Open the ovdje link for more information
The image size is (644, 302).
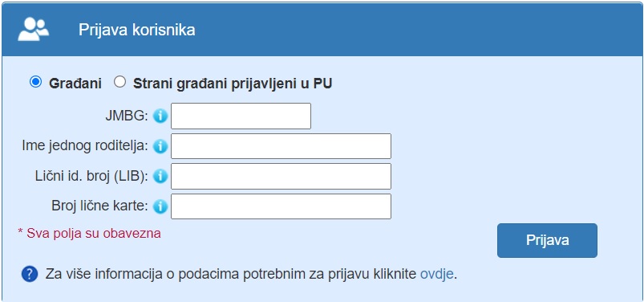[436, 274]
